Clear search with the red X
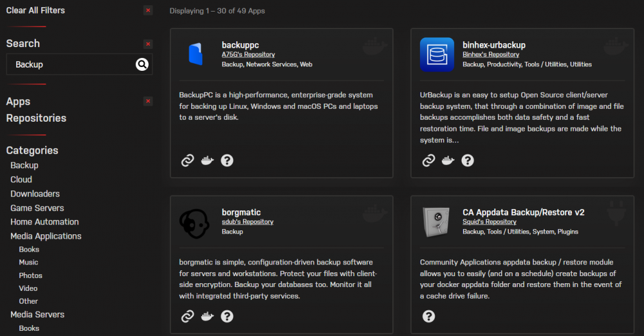This screenshot has width=644, height=336. coord(148,44)
